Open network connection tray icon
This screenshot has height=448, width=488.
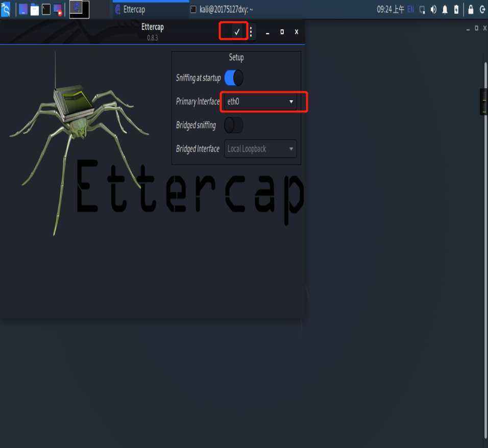[422, 10]
